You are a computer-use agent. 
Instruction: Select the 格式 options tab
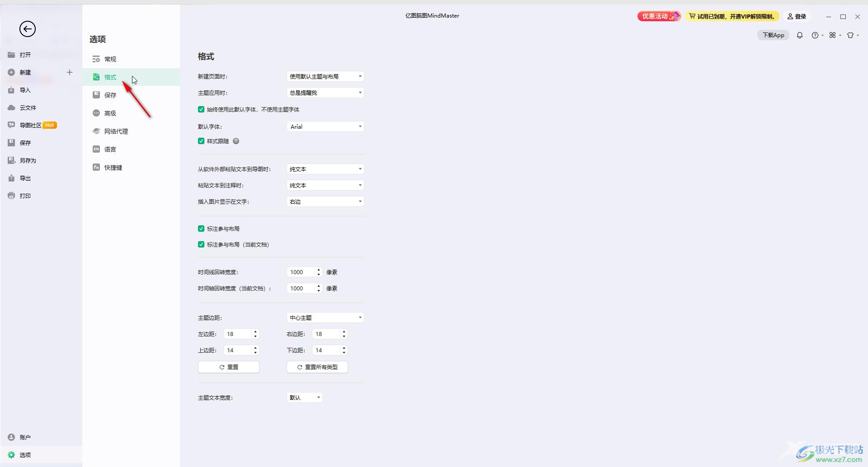click(131, 77)
